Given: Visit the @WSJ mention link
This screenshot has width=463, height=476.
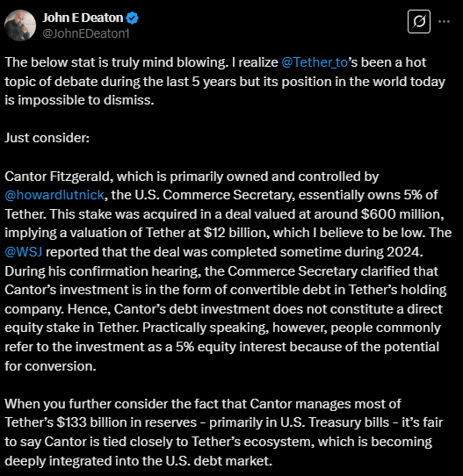Looking at the screenshot, I should [x=24, y=252].
